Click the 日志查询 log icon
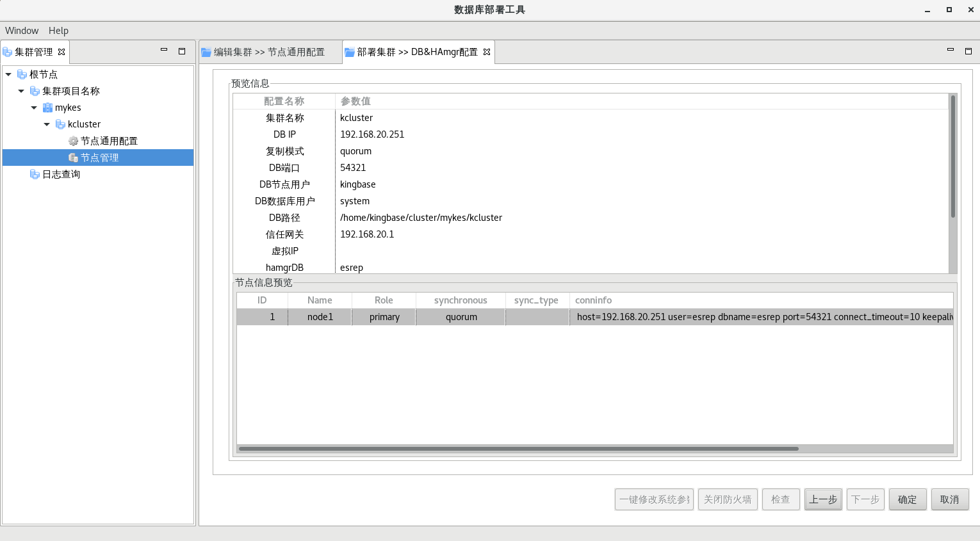Image resolution: width=980 pixels, height=541 pixels. [35, 174]
